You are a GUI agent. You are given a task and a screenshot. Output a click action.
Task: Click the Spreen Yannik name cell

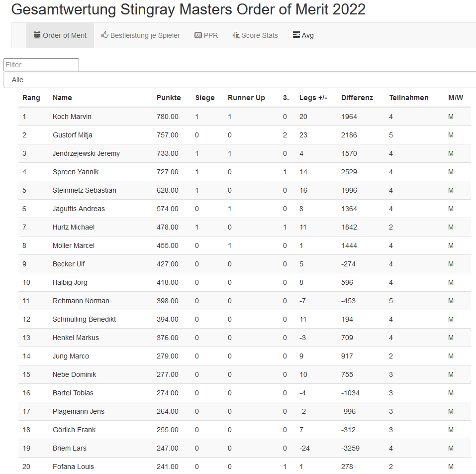[76, 172]
